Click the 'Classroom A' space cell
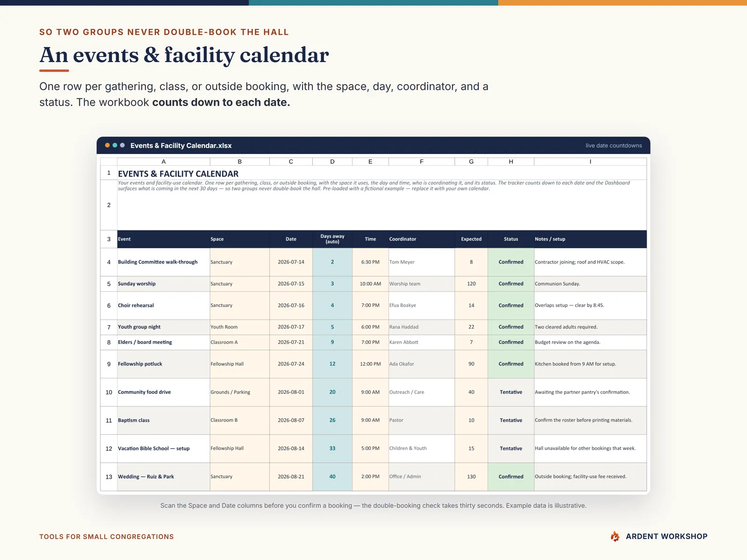Viewport: 747px width, 560px height. [x=240, y=343]
